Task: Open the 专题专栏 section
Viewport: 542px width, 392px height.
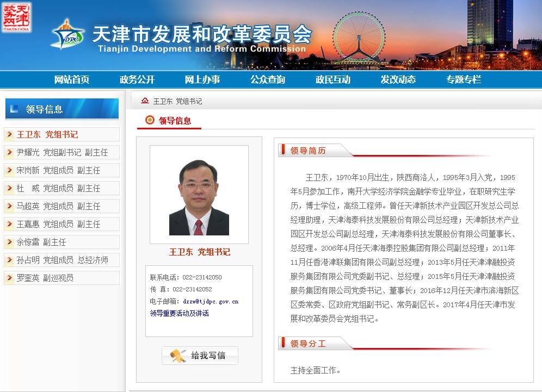Action: [463, 79]
